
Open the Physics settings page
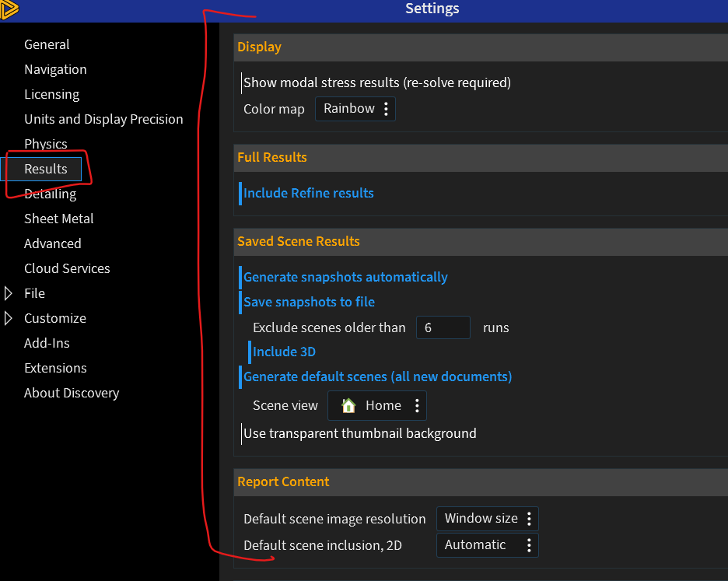[46, 144]
